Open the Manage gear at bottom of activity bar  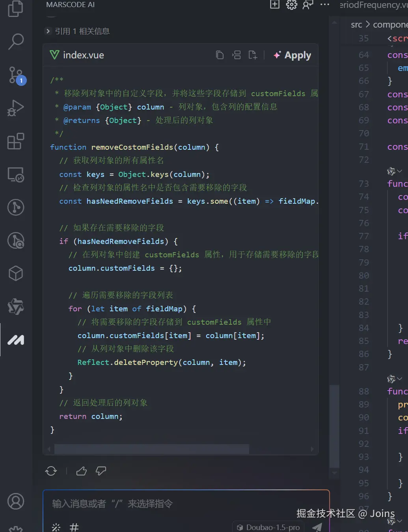pos(16,529)
